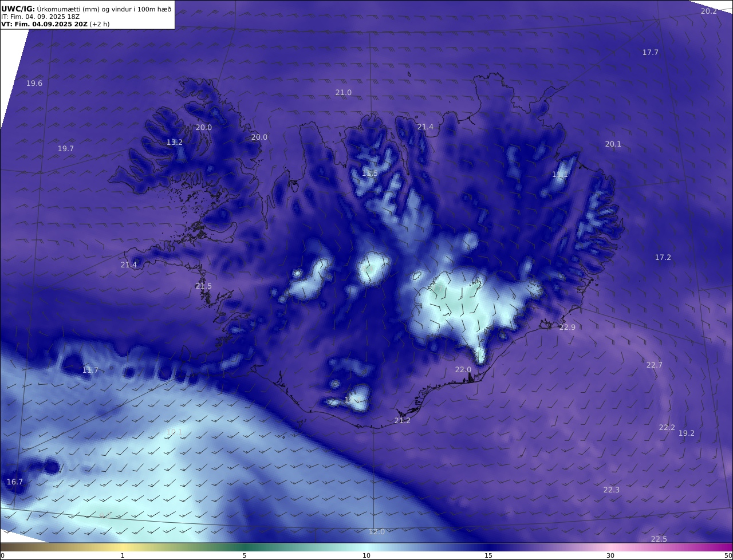Click the 13.2 value on the map

click(175, 143)
